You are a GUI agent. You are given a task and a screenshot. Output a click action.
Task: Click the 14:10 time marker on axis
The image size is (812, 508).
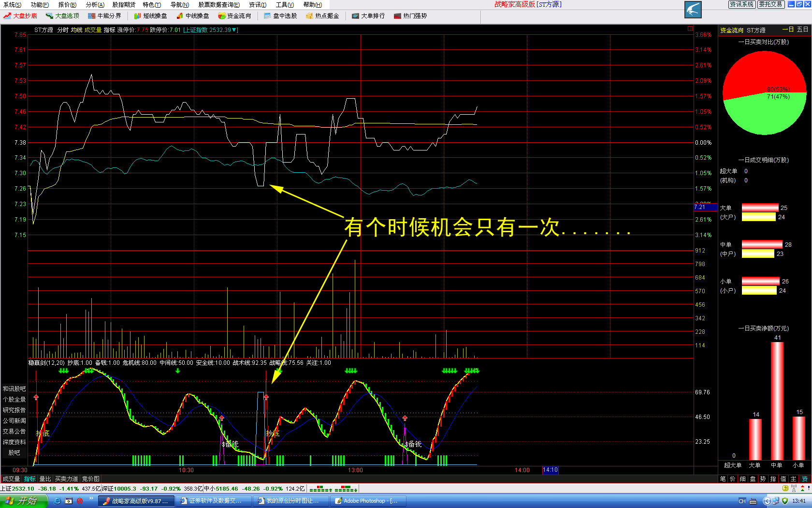click(551, 470)
